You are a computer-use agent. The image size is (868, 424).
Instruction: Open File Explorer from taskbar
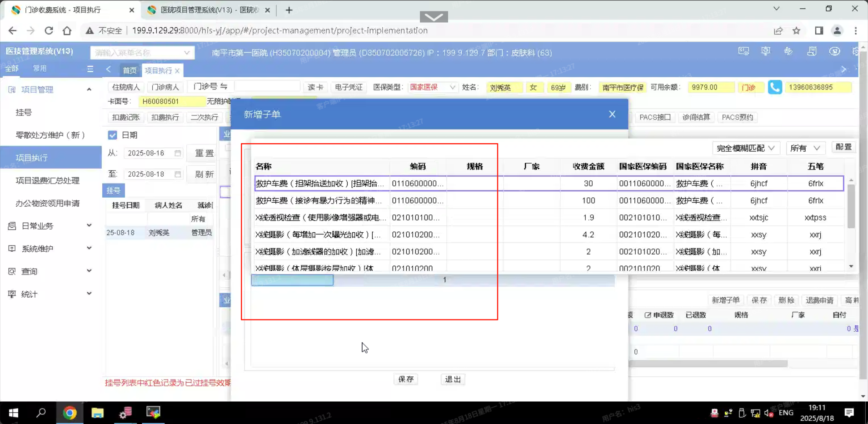(x=97, y=413)
